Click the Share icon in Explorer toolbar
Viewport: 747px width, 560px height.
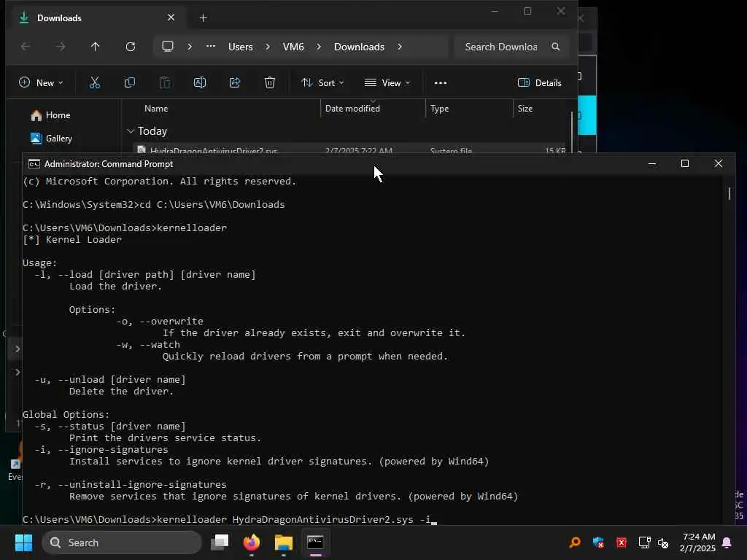pos(235,83)
